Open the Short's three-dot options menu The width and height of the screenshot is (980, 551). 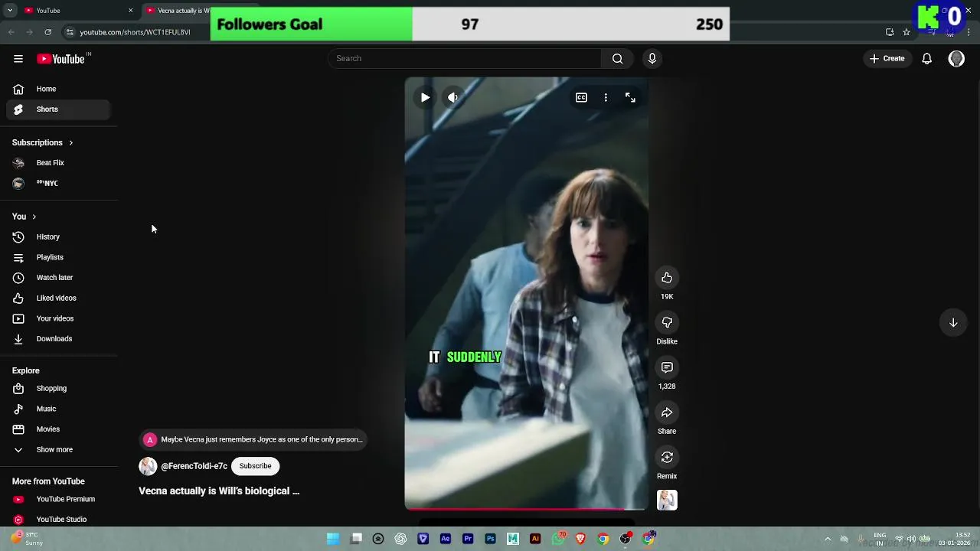(x=606, y=97)
